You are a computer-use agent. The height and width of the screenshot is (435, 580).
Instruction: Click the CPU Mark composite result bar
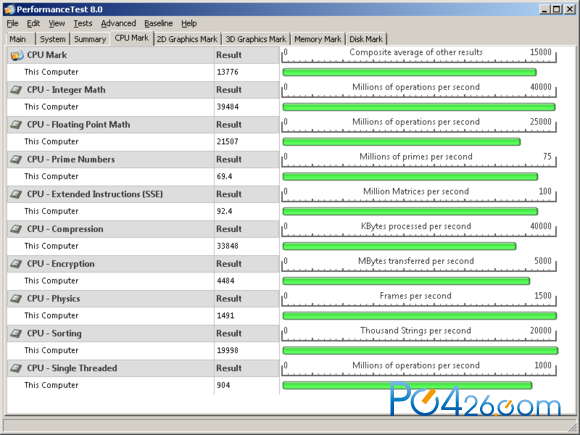[x=409, y=72]
